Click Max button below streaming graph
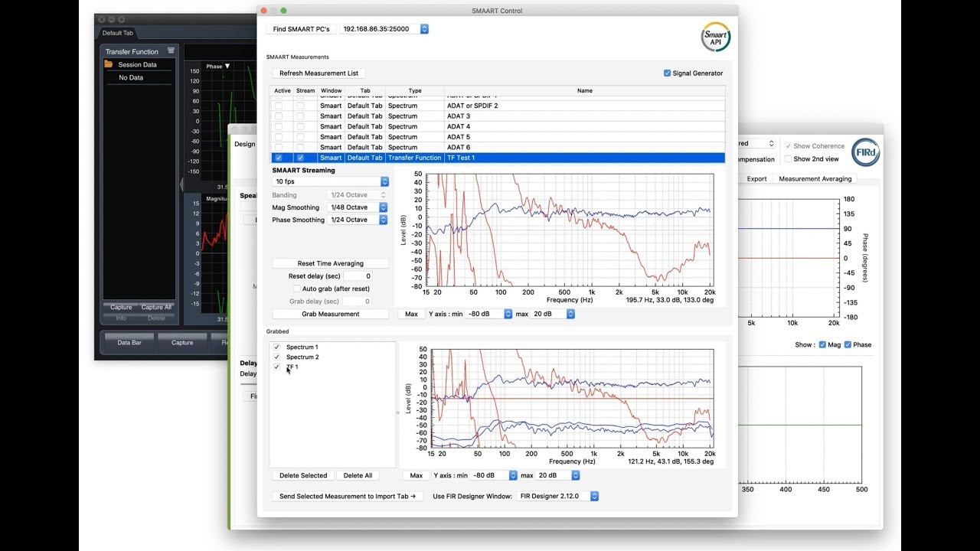The image size is (980, 551). point(411,314)
